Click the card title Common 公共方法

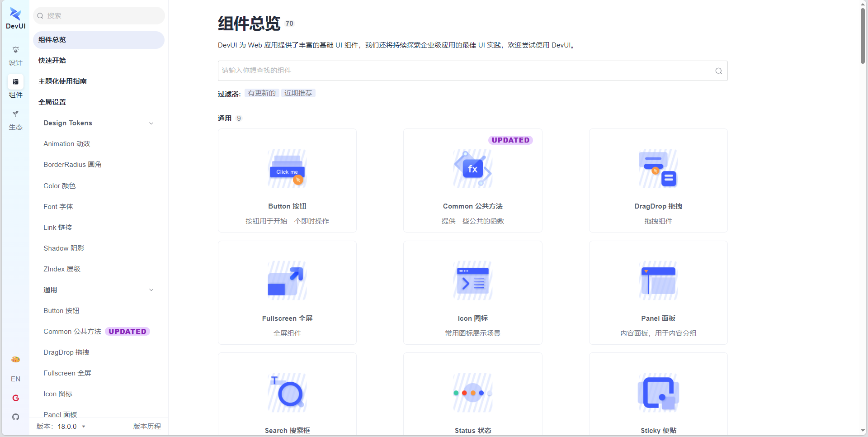click(472, 206)
